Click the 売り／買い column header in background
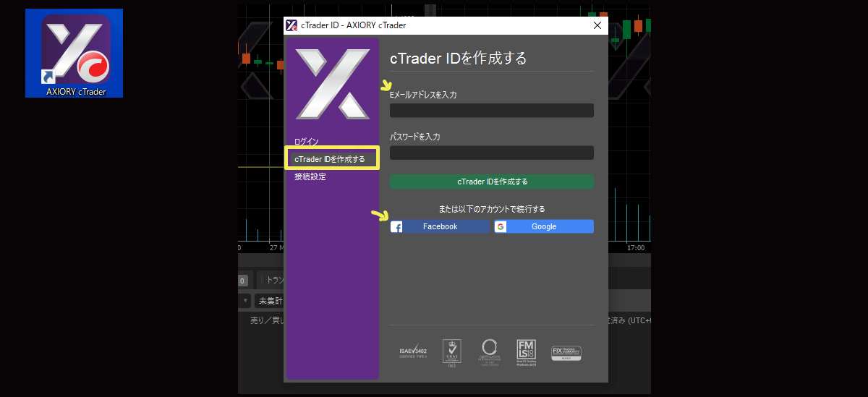 point(266,320)
